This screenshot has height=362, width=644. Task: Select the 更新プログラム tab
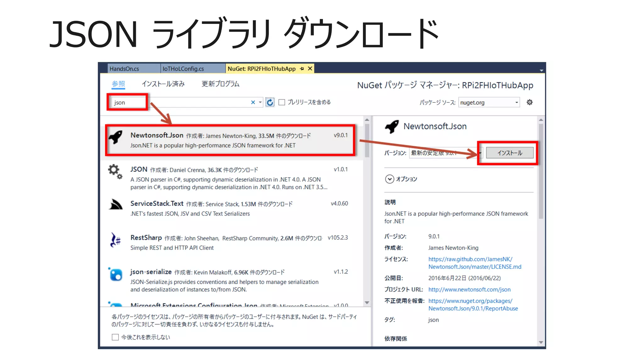click(x=220, y=84)
